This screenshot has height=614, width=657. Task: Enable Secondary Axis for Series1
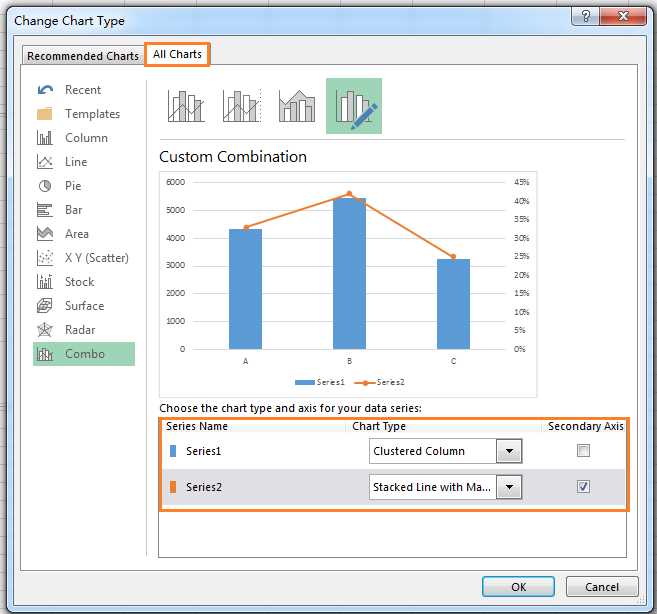pos(583,451)
